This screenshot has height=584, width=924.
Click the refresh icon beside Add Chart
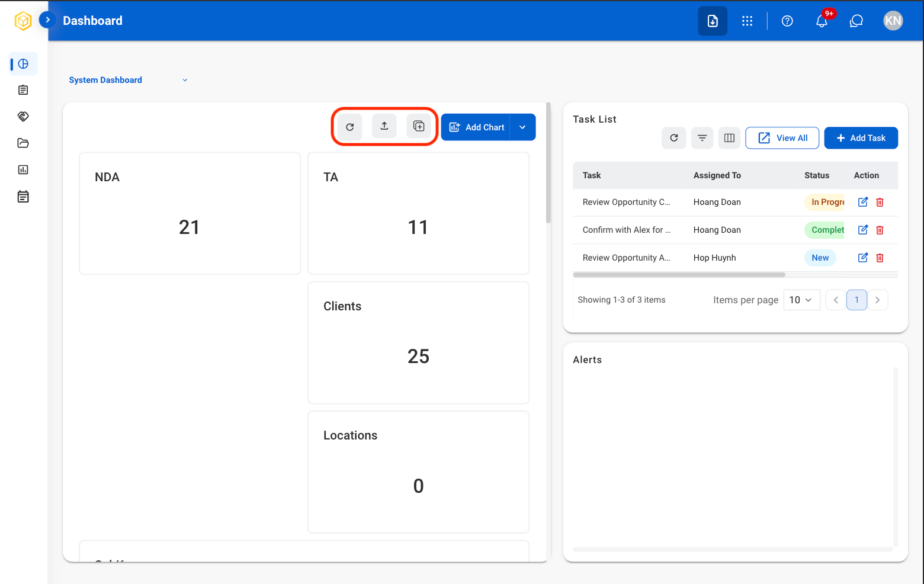(x=350, y=127)
